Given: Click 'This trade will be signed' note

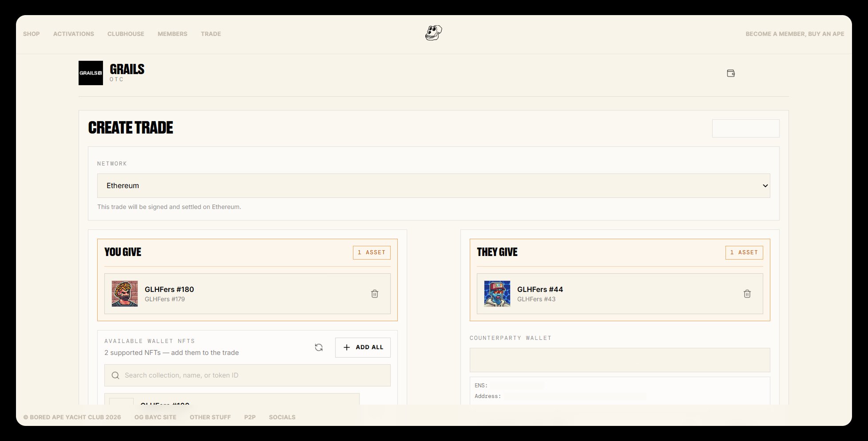Looking at the screenshot, I should point(169,207).
